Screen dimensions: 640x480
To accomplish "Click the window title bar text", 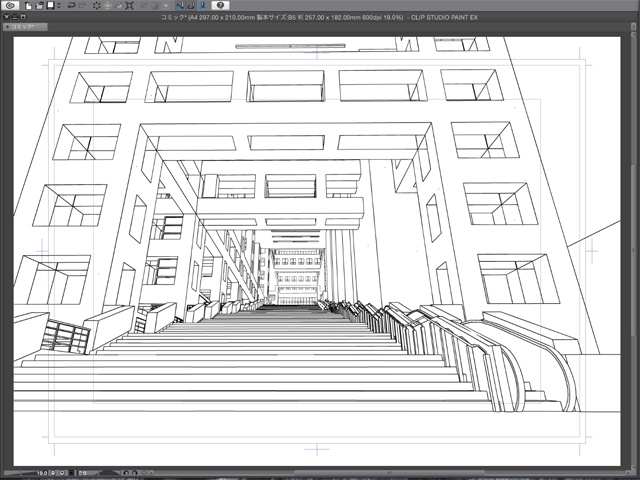I will 319,18.
